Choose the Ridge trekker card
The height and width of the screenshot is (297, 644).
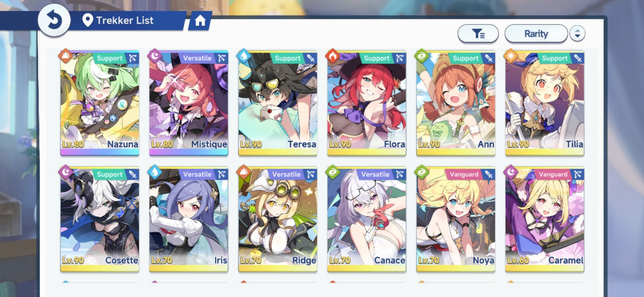coord(278,219)
